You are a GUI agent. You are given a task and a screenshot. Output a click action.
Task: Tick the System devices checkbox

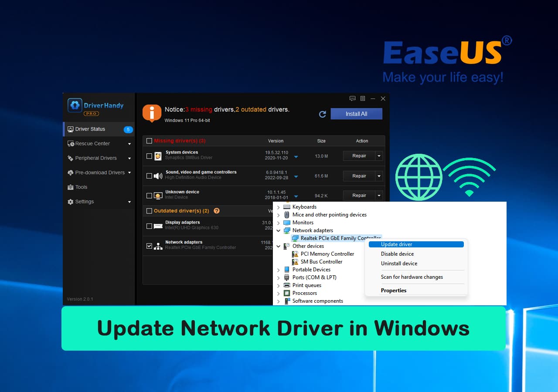click(150, 156)
